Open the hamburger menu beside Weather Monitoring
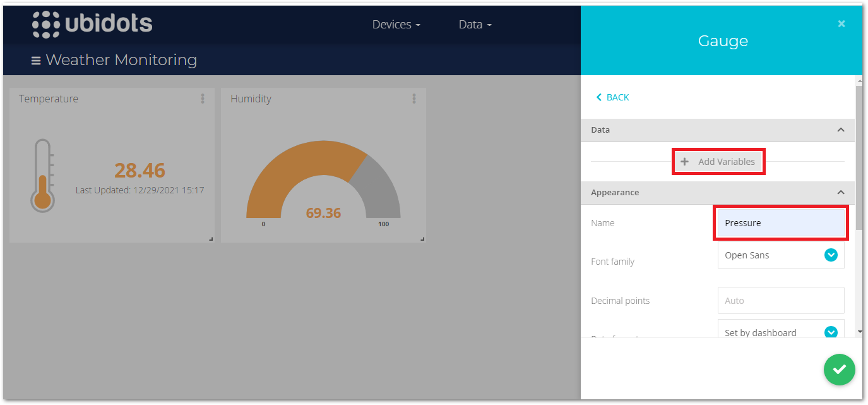This screenshot has height=405, width=868. pyautogui.click(x=36, y=61)
